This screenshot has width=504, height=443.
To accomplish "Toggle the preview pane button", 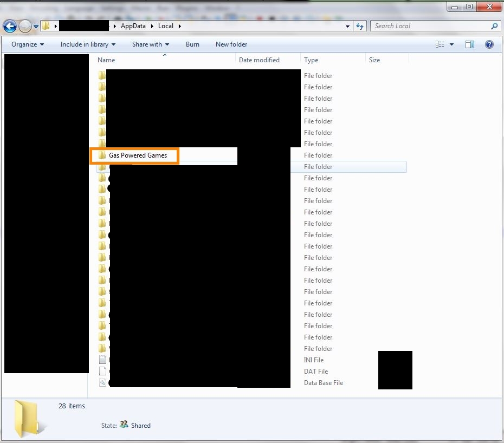I will pos(470,44).
